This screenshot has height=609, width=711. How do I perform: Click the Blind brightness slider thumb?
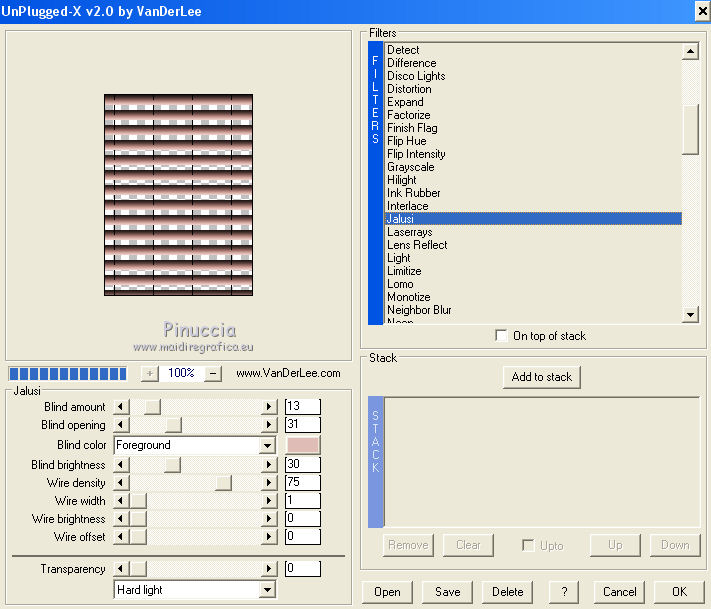pos(172,465)
